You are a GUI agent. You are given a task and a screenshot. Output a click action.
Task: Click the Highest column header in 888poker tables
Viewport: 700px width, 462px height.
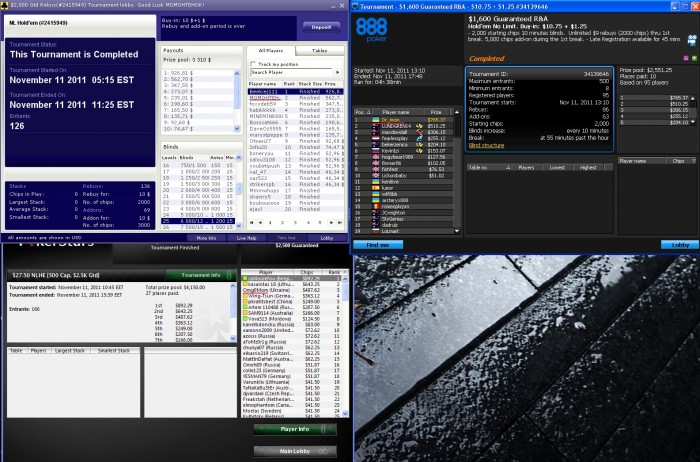[x=588, y=167]
